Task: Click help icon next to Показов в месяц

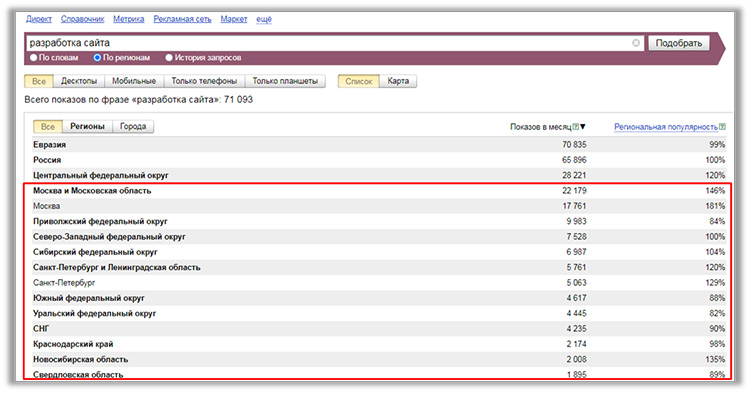Action: coord(576,127)
